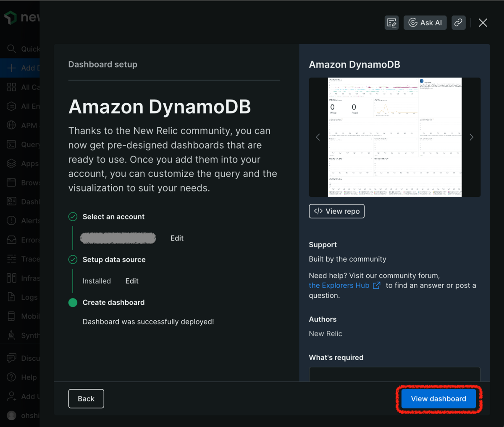Click the Setup data source checkmark circle
Viewport: 504px width, 427px height.
coord(72,259)
